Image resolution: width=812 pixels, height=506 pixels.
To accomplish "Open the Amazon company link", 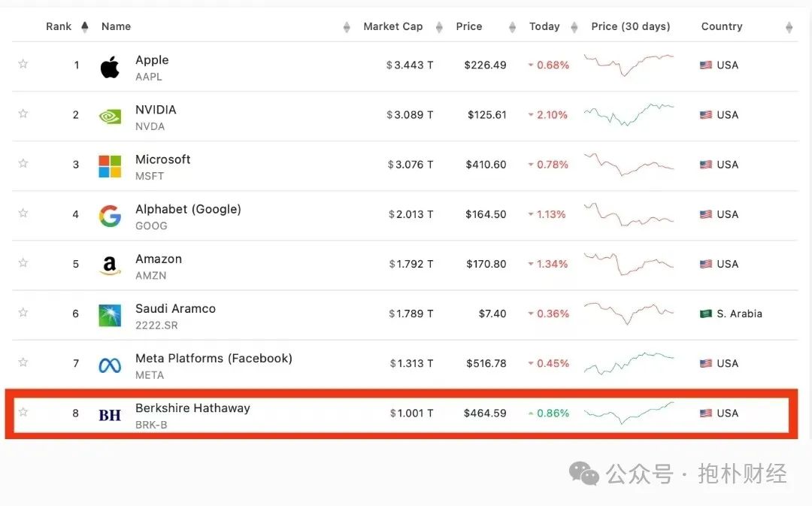I will click(159, 259).
